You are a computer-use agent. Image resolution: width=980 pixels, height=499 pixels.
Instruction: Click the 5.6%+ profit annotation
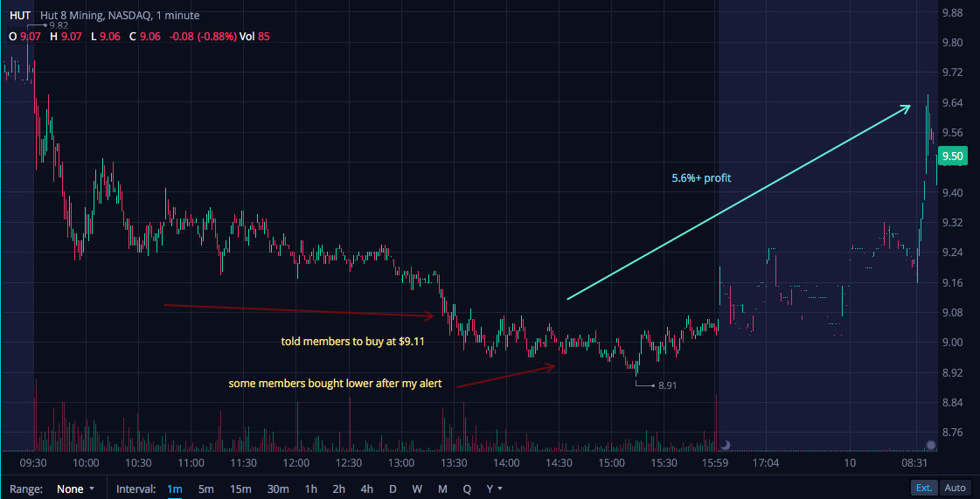tap(701, 178)
